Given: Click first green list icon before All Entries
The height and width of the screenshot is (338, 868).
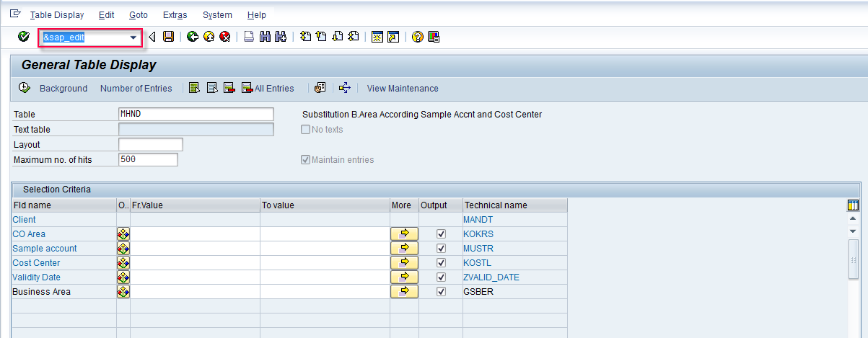Looking at the screenshot, I should pos(194,88).
